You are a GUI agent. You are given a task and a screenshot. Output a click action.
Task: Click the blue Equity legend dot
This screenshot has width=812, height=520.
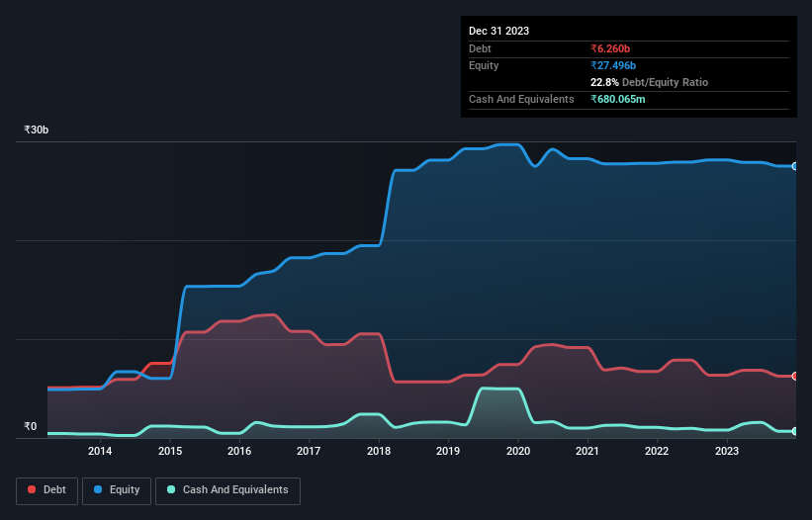98,489
